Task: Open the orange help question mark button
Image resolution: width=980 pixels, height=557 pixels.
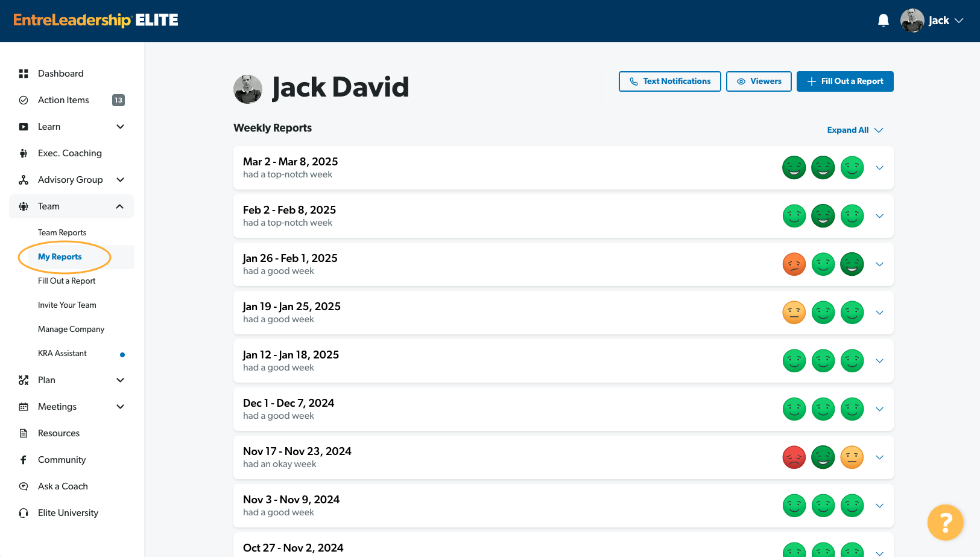Action: [945, 523]
